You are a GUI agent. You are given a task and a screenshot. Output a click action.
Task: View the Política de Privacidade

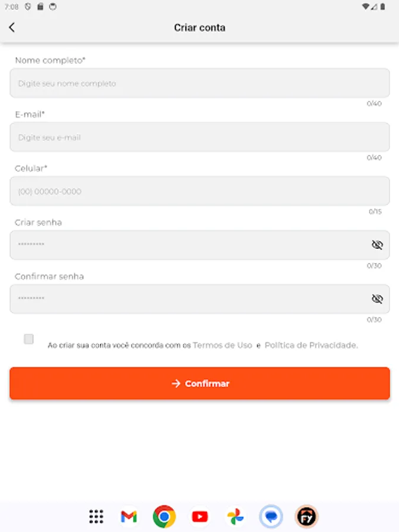(310, 345)
